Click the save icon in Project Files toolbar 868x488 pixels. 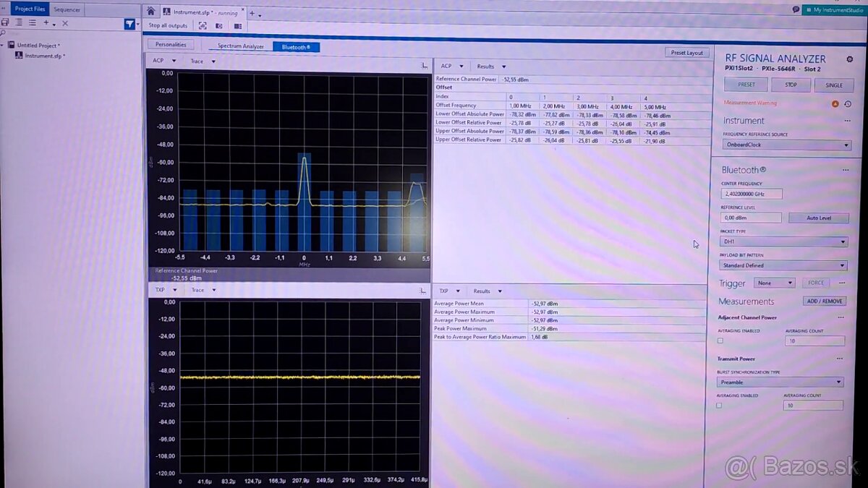point(5,23)
